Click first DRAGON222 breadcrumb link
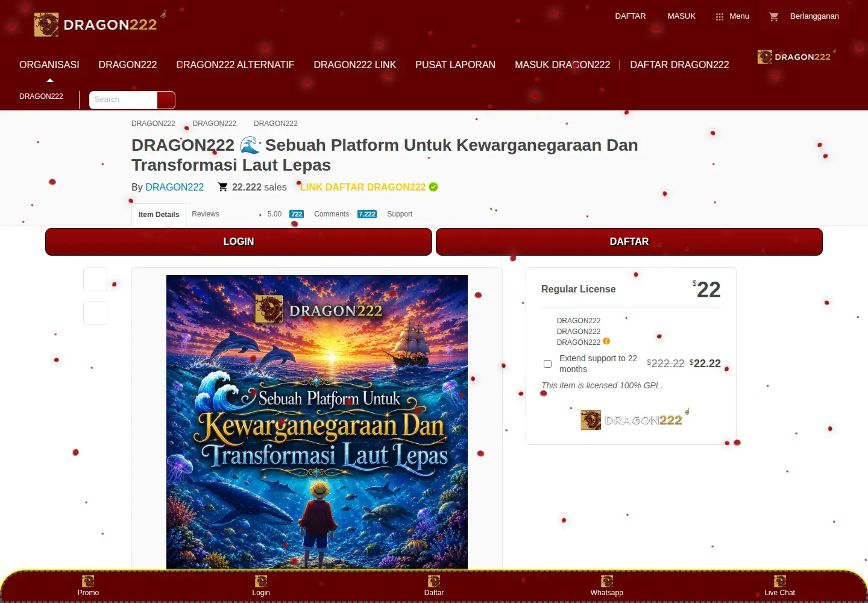 pyautogui.click(x=153, y=124)
